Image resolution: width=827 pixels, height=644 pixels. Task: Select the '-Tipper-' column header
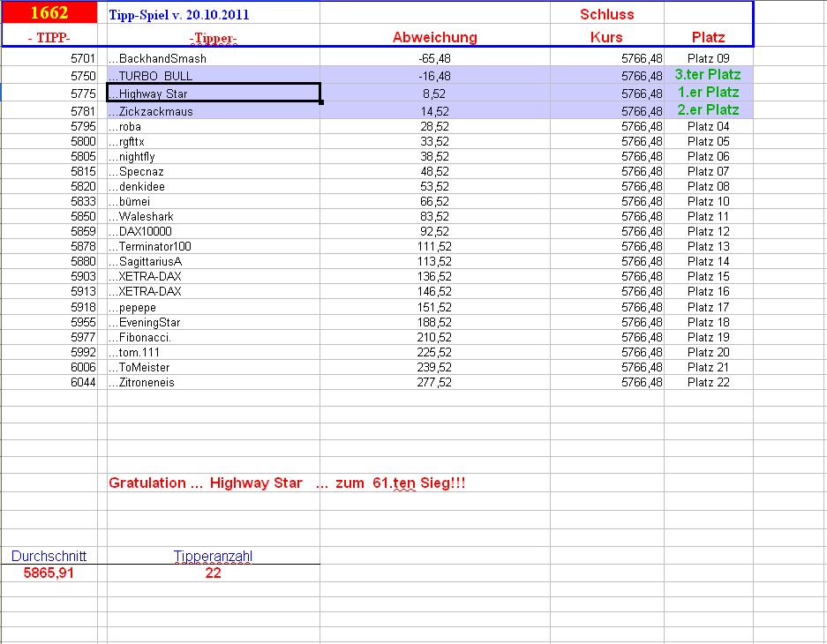pyautogui.click(x=213, y=38)
